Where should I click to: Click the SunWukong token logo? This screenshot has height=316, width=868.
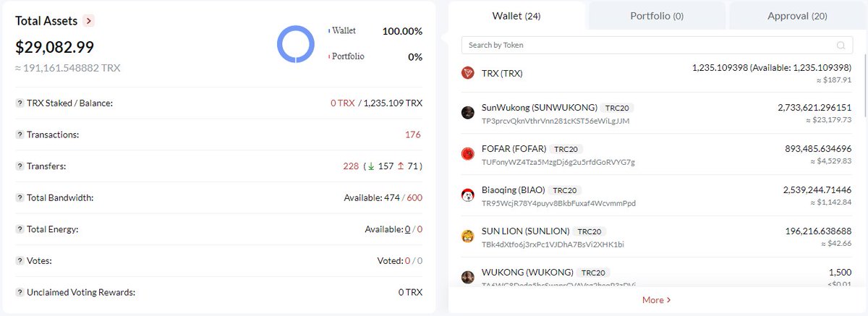[x=468, y=113]
